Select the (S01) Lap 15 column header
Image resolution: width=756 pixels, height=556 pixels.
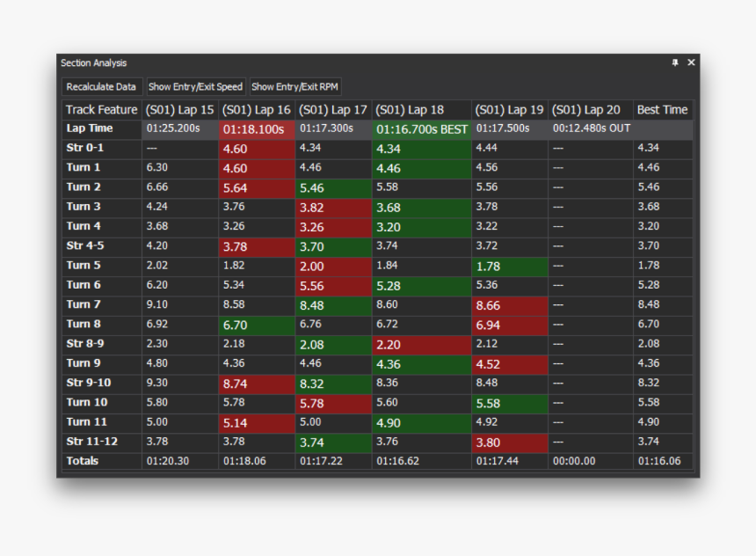click(x=179, y=110)
